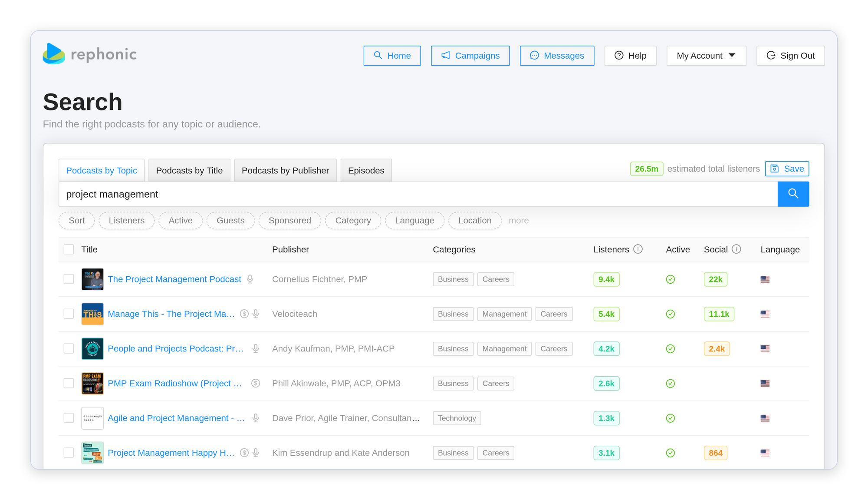Check the box for The Project Management Podcast

(69, 279)
